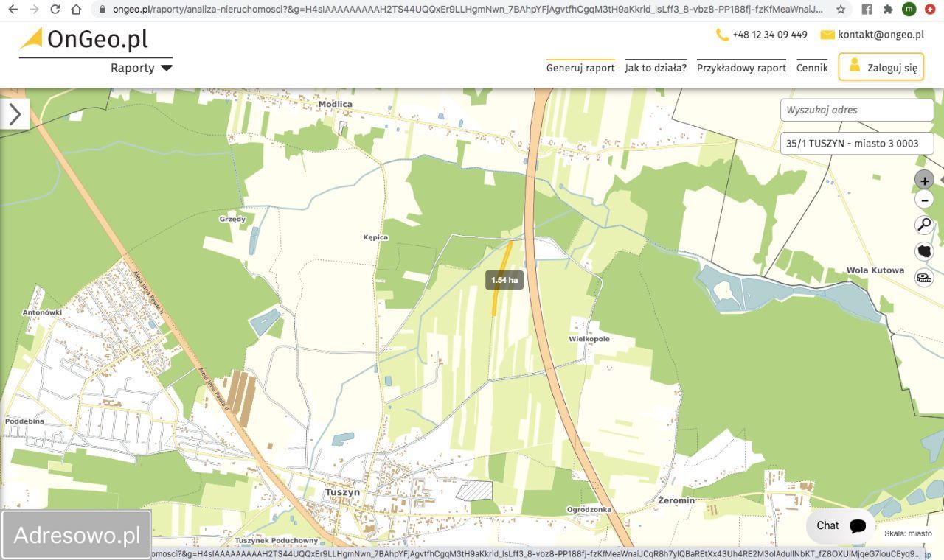Open the Jak to działa? page
944x560 pixels.
[x=656, y=68]
